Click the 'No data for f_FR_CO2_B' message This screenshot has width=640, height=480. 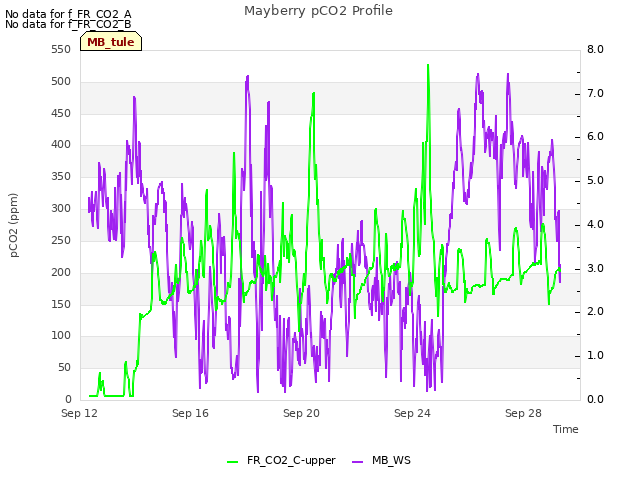click(x=68, y=24)
